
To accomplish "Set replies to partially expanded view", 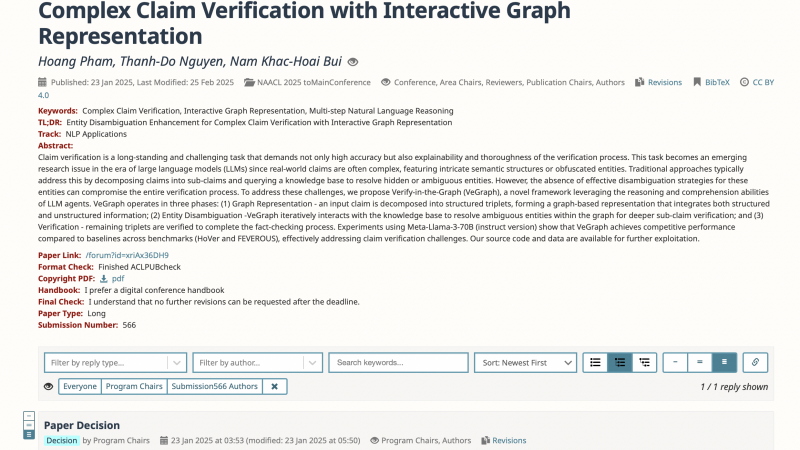I will (x=699, y=363).
